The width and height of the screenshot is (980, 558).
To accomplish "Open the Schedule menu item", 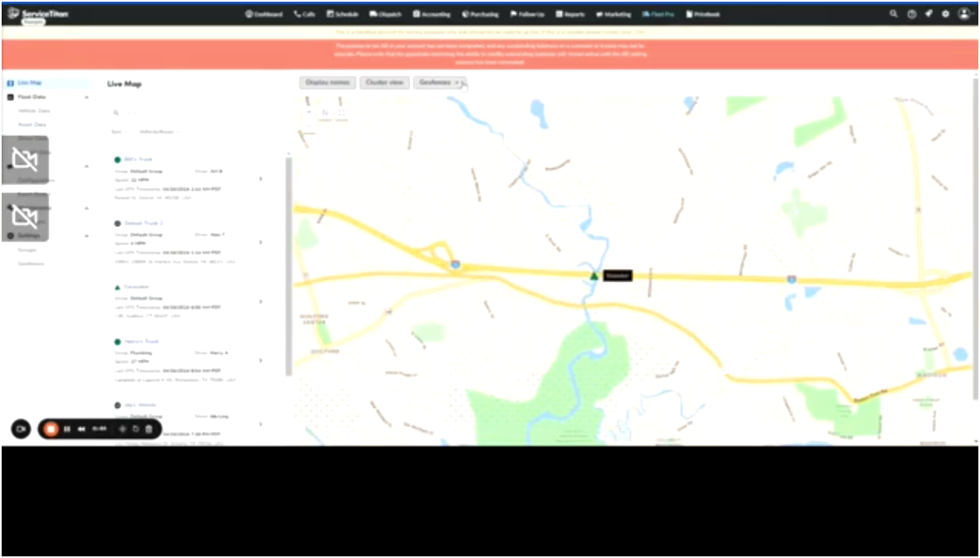I will point(341,14).
